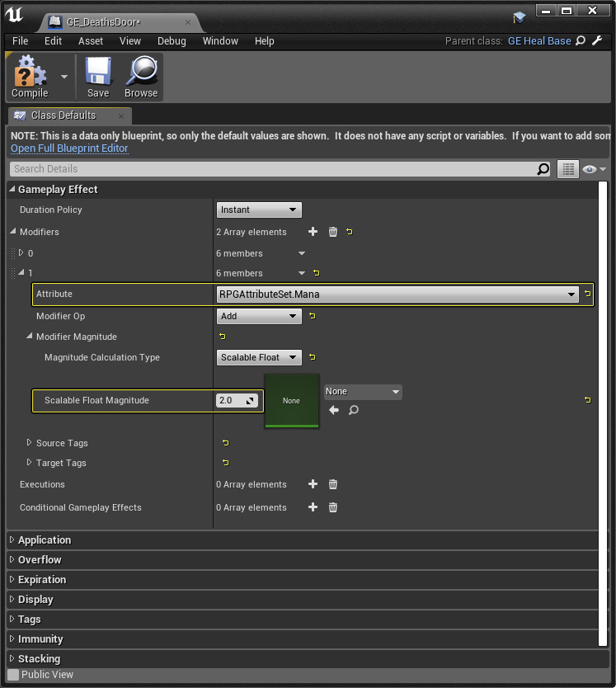Add a new Modifiers array element
Screen dimensions: 616x688
coord(313,232)
